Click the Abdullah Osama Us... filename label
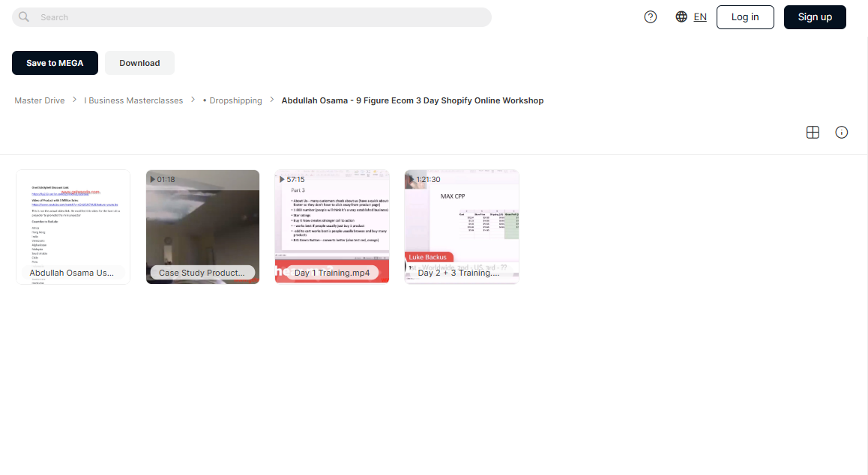Image resolution: width=868 pixels, height=475 pixels. click(73, 273)
